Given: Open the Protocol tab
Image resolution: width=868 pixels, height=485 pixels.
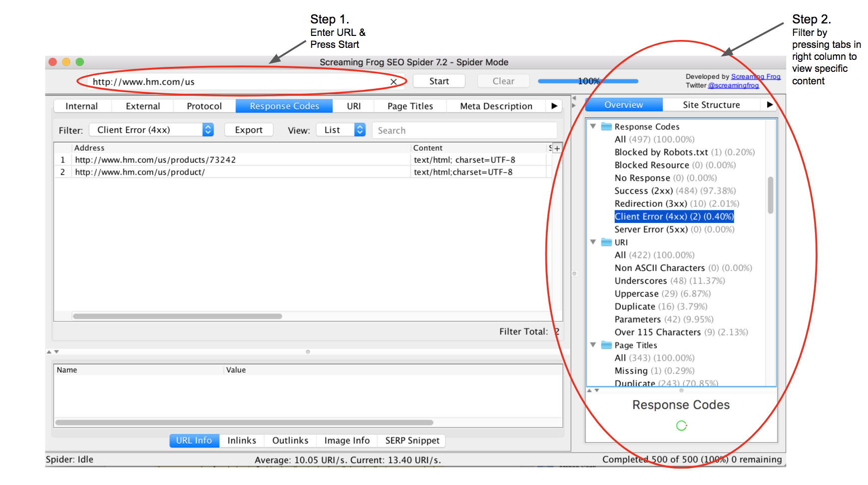Looking at the screenshot, I should click(x=204, y=106).
